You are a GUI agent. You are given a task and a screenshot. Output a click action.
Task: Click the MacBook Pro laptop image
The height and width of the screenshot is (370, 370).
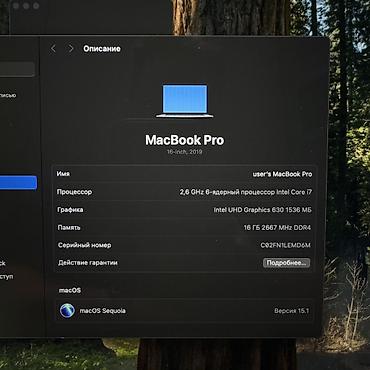(185, 101)
